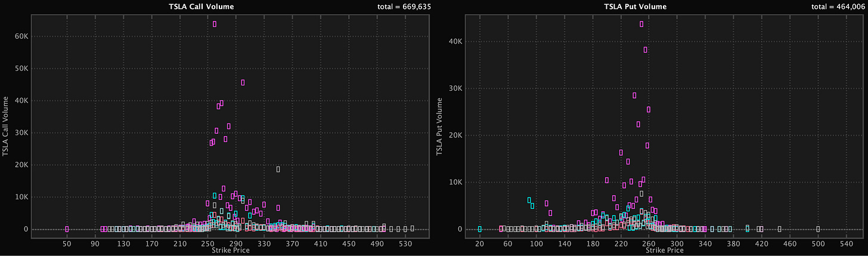Screen dimensions: 868x256
Task: Click the 40K tick on call chart axis
Action: [x=20, y=100]
